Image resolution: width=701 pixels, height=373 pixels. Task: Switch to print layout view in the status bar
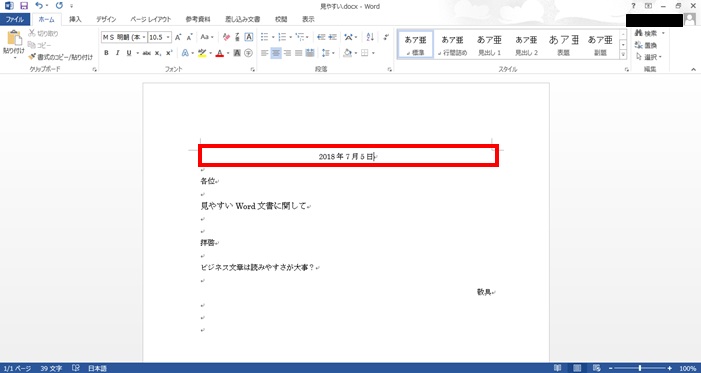(577, 369)
